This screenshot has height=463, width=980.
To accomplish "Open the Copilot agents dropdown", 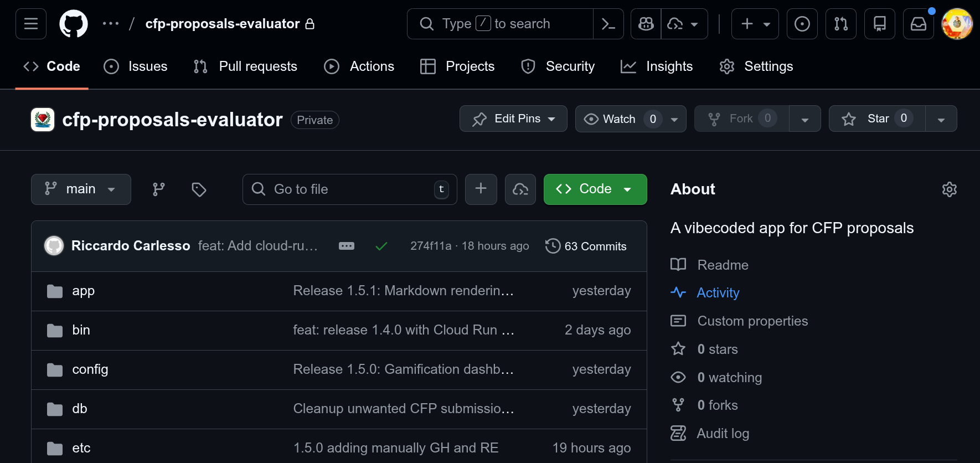I will coord(684,24).
